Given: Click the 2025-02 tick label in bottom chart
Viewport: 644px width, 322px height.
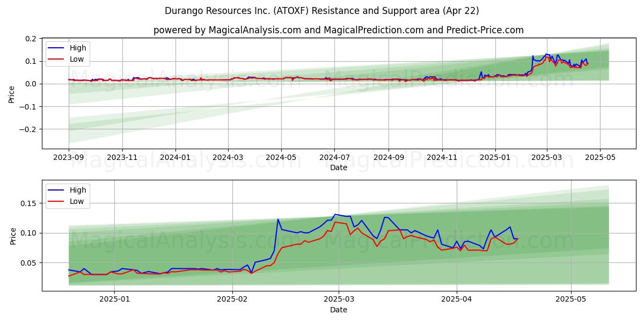Looking at the screenshot, I should 233,299.
